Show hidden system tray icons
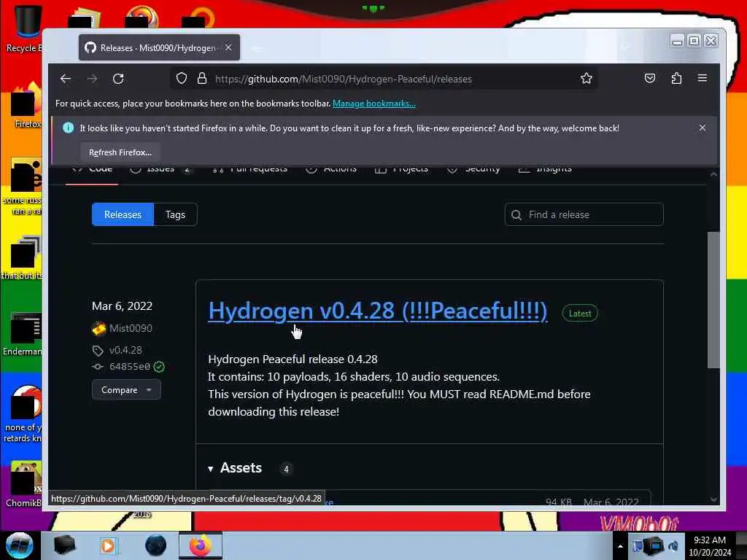 pyautogui.click(x=620, y=546)
